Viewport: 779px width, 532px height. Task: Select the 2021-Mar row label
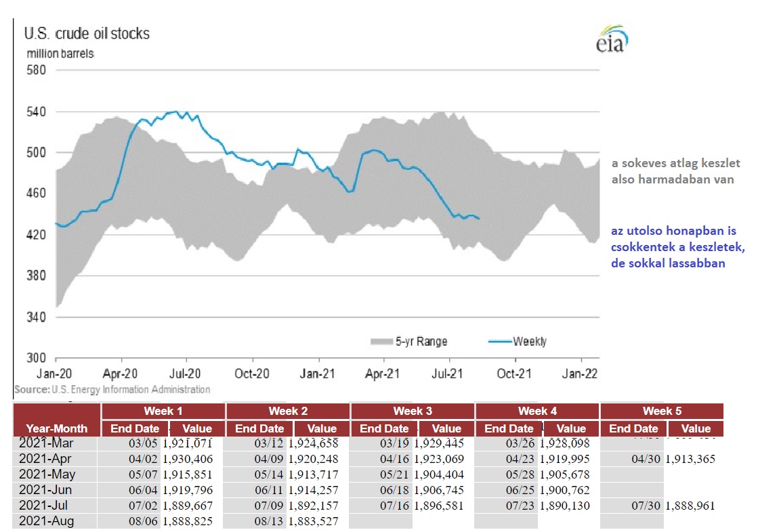pos(47,443)
